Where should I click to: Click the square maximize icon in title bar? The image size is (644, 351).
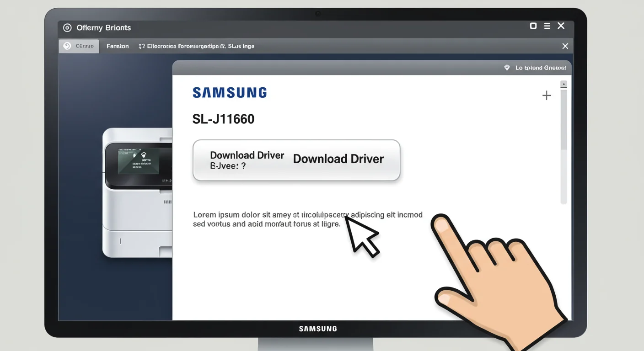(533, 26)
